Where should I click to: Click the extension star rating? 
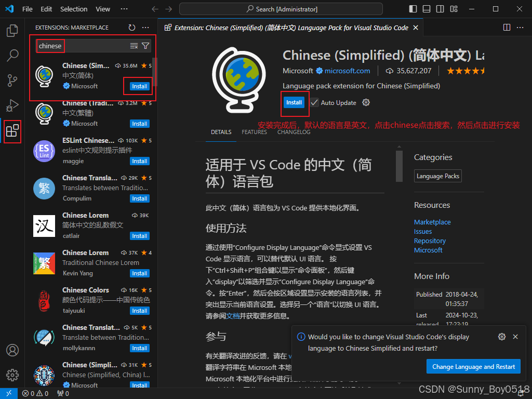pyautogui.click(x=465, y=71)
